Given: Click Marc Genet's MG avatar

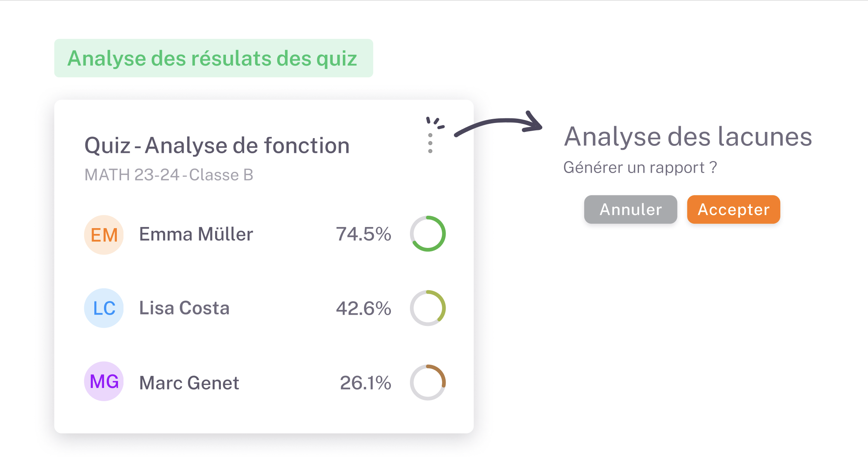Looking at the screenshot, I should (104, 381).
